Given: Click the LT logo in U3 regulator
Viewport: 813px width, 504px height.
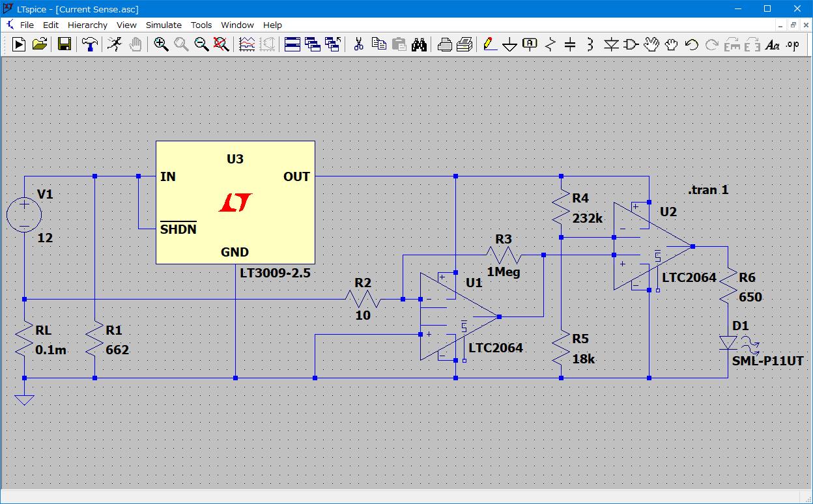Looking at the screenshot, I should (x=235, y=203).
